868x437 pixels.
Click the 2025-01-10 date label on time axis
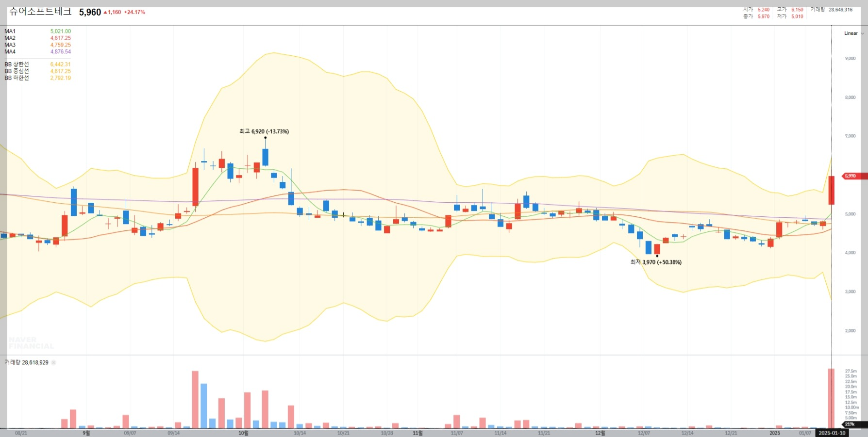tap(832, 433)
